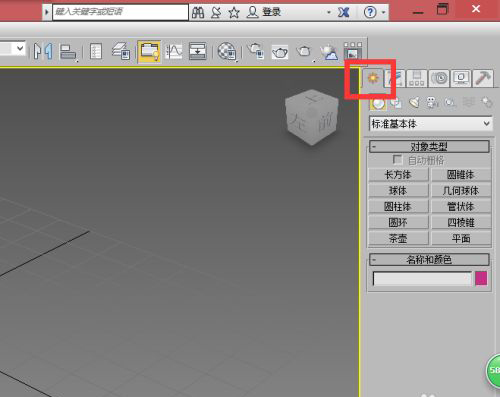Toggle the highlighted Ribbon toolbar icon

(x=149, y=51)
